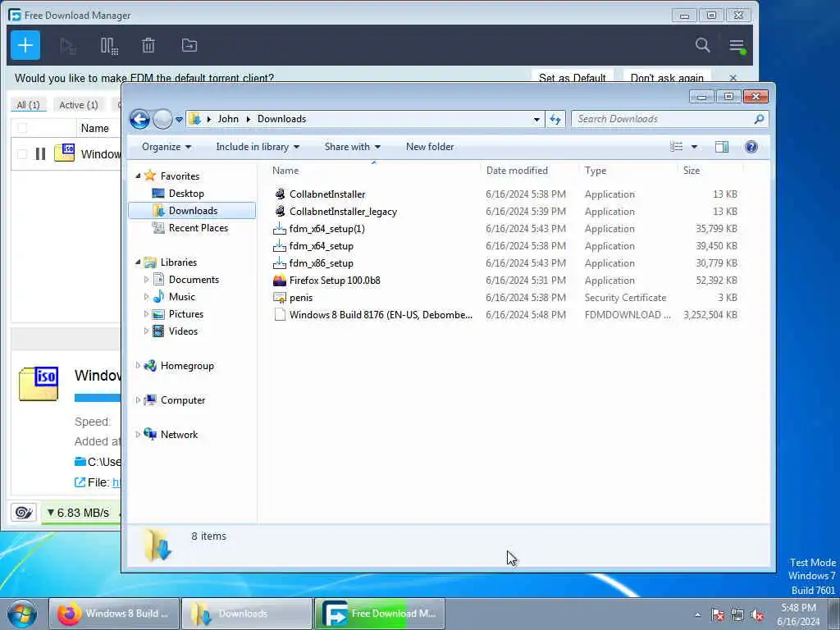Open Explorer help question mark
Screen dimensions: 840x630
(751, 147)
